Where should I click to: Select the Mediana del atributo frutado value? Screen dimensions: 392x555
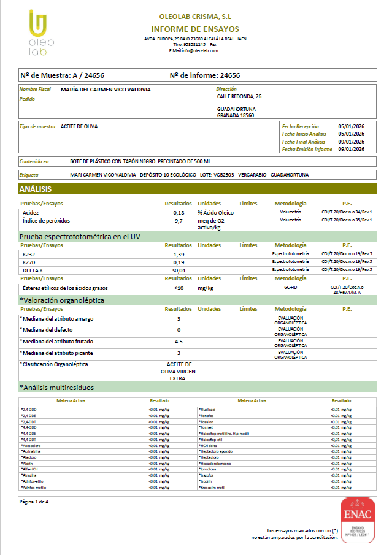[x=179, y=341]
